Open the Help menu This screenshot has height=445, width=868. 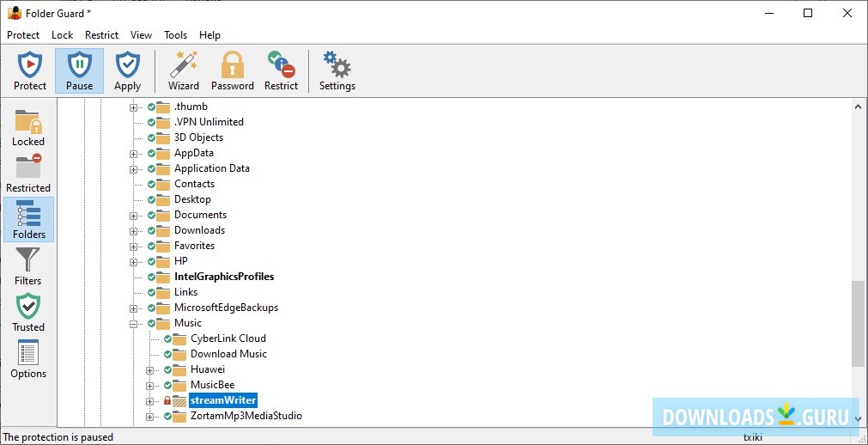(209, 35)
